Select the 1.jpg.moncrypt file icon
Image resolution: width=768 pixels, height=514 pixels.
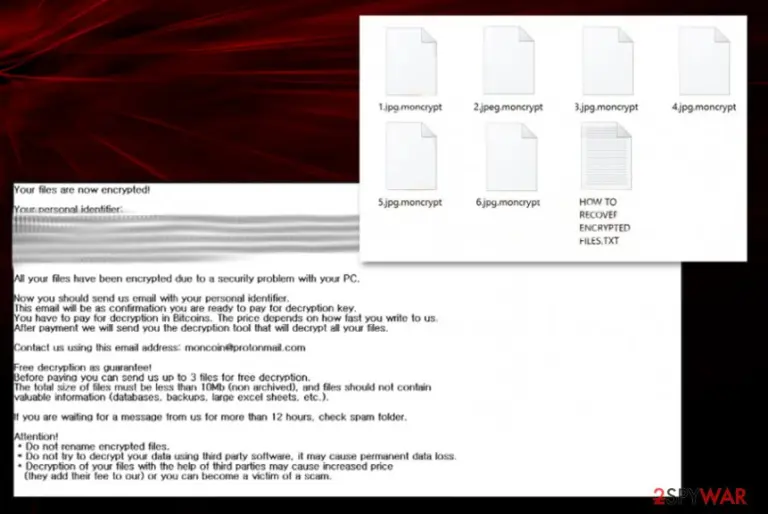click(411, 62)
